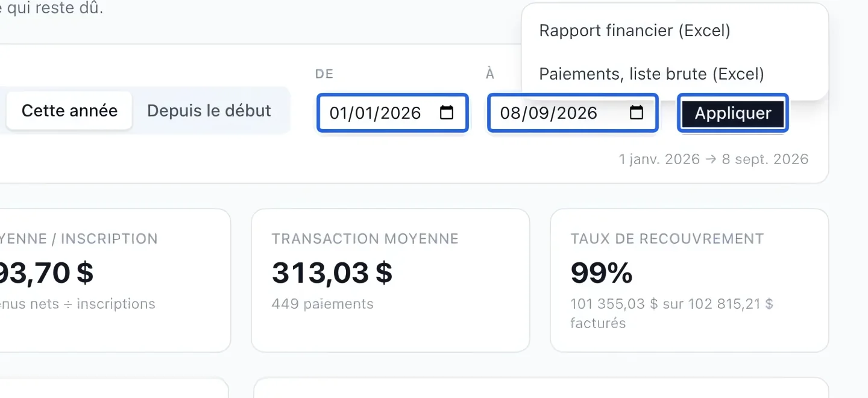This screenshot has height=398, width=868.
Task: Focus the DE start date field 01/01/2026
Action: point(392,113)
